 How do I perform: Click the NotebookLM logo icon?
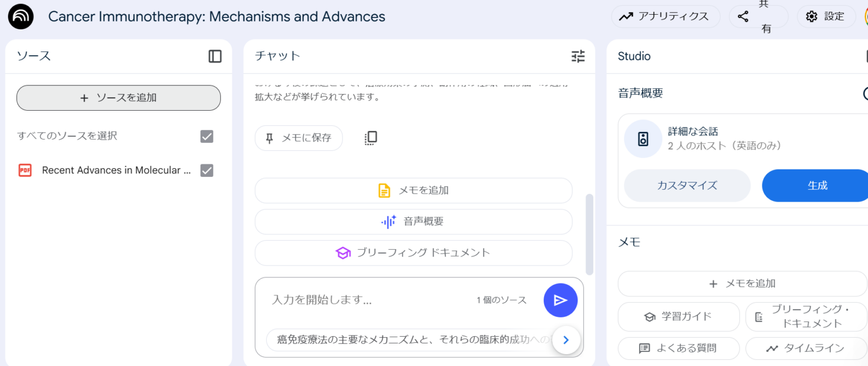pos(21,16)
